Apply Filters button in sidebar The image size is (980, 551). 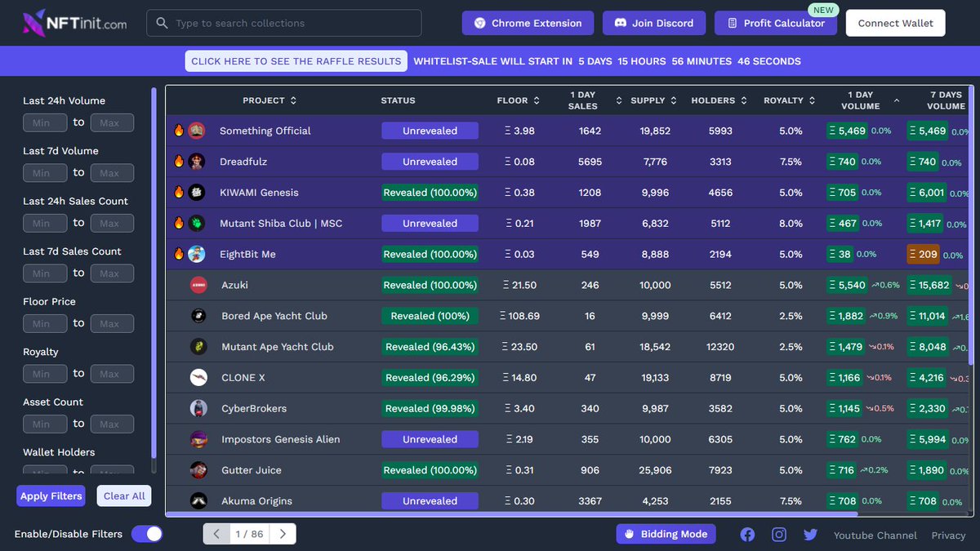coord(51,495)
